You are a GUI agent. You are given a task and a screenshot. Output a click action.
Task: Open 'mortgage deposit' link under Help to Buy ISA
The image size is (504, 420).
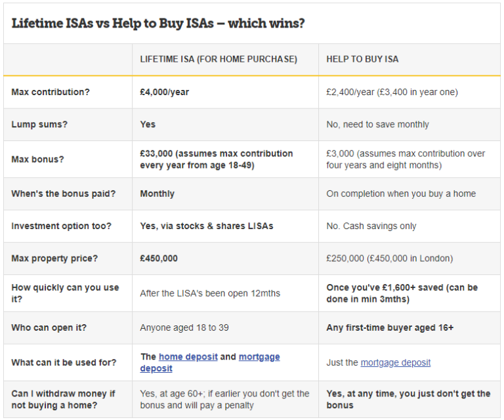point(395,362)
